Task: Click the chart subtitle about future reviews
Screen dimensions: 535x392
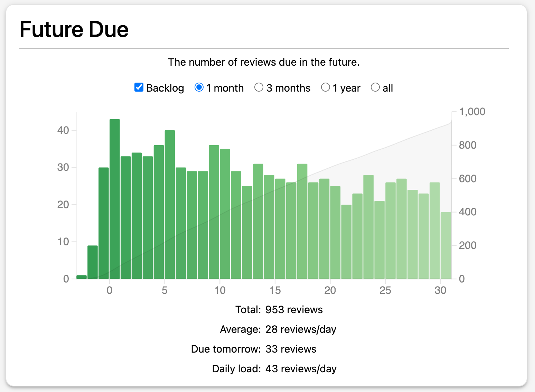Action: coord(264,62)
